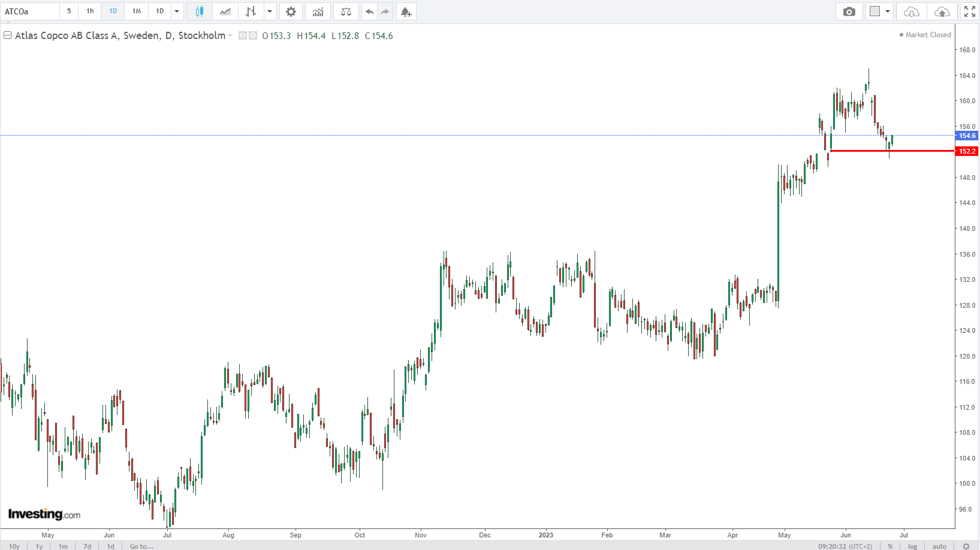Open the indicators panel

pyautogui.click(x=317, y=11)
